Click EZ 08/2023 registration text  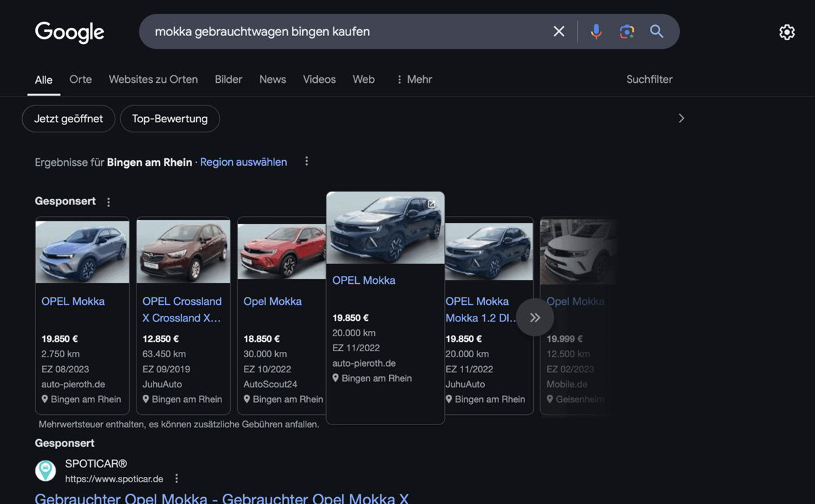66,370
